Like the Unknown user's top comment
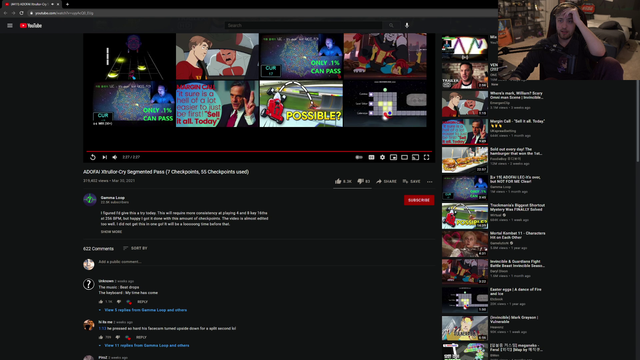 coord(101,302)
